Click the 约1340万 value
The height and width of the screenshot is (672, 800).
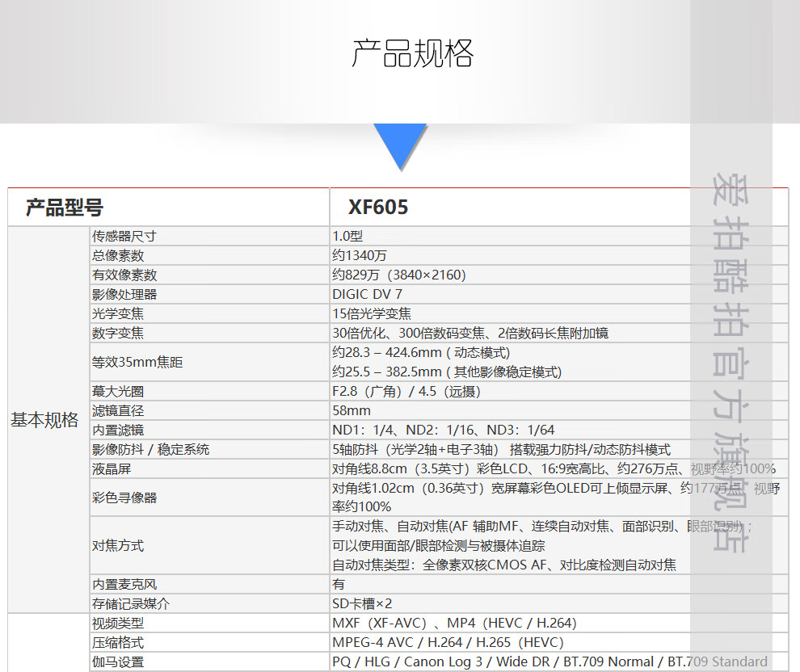point(359,255)
